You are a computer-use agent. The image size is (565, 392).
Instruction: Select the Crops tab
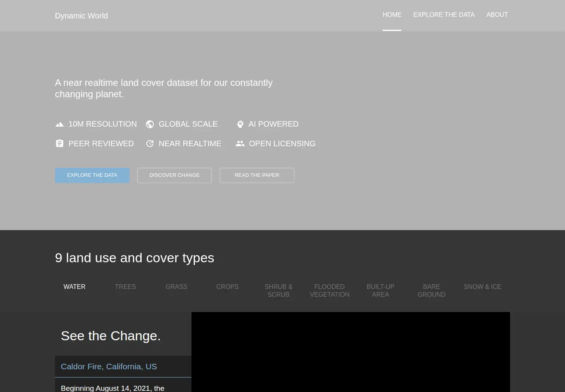pyautogui.click(x=228, y=287)
